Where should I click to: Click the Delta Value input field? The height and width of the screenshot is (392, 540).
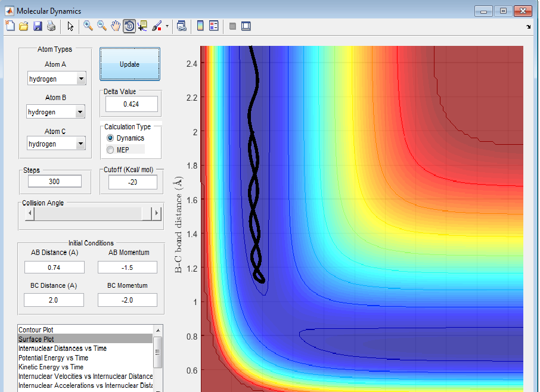131,104
